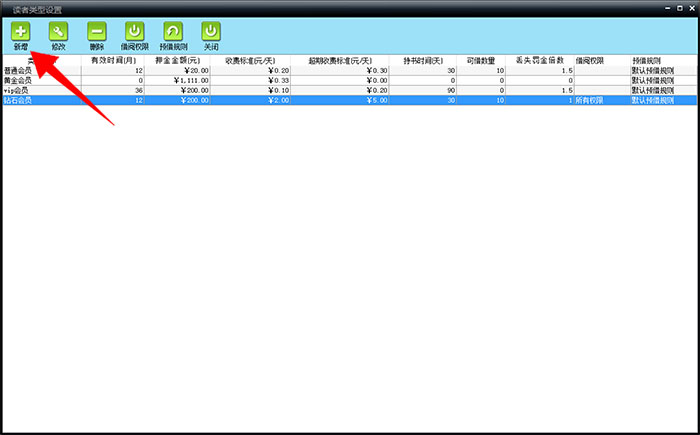This screenshot has height=435, width=700.
Task: Click the 押金金额(元) column header
Action: pyautogui.click(x=178, y=60)
